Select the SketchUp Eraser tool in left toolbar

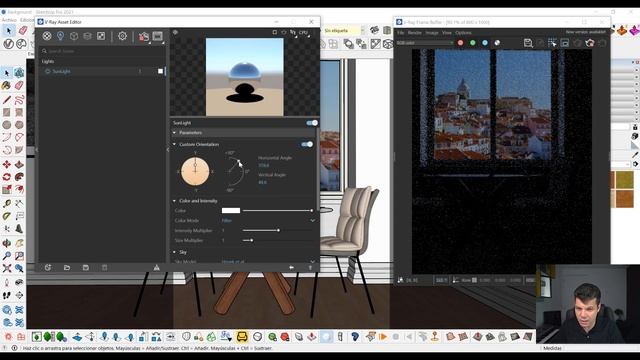pos(19,85)
